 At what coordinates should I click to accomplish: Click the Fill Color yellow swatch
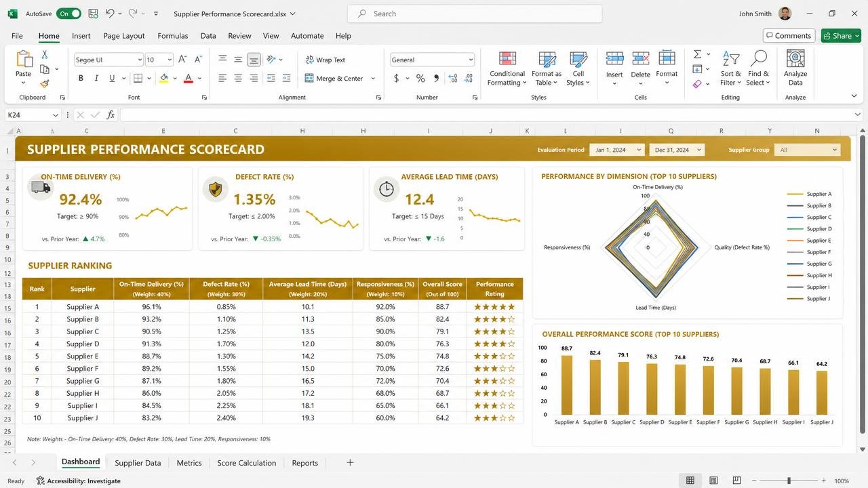pyautogui.click(x=163, y=79)
